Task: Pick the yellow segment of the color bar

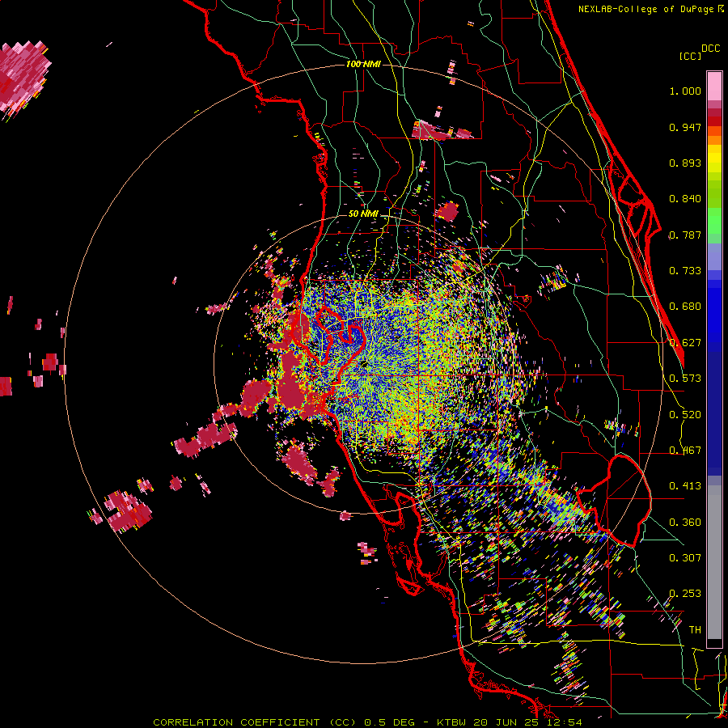Action: [x=714, y=159]
